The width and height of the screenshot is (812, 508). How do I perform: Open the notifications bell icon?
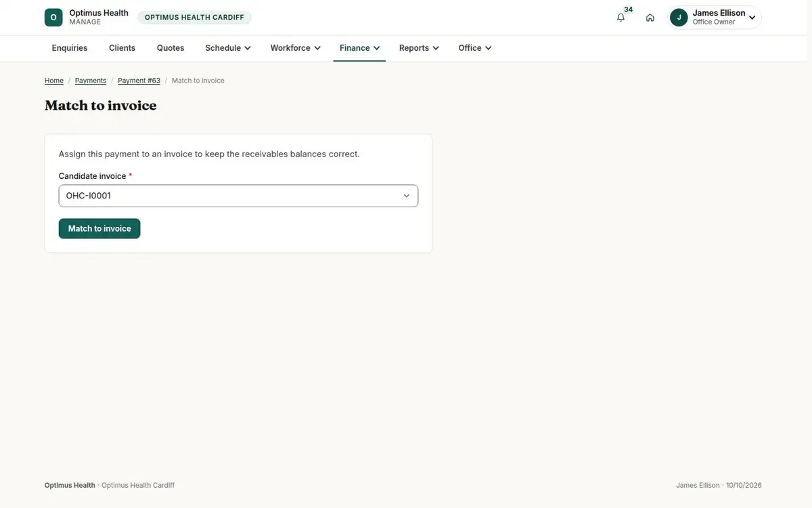coord(621,18)
